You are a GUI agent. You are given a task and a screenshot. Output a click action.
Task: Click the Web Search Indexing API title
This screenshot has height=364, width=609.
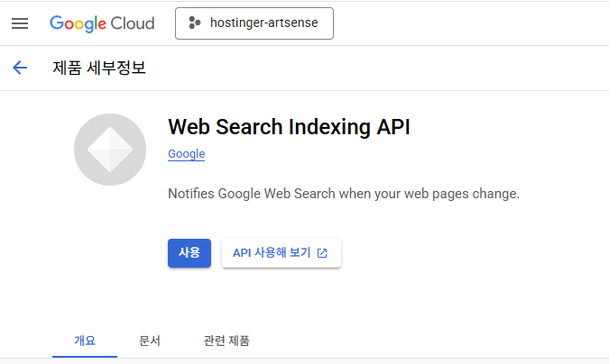pyautogui.click(x=289, y=127)
